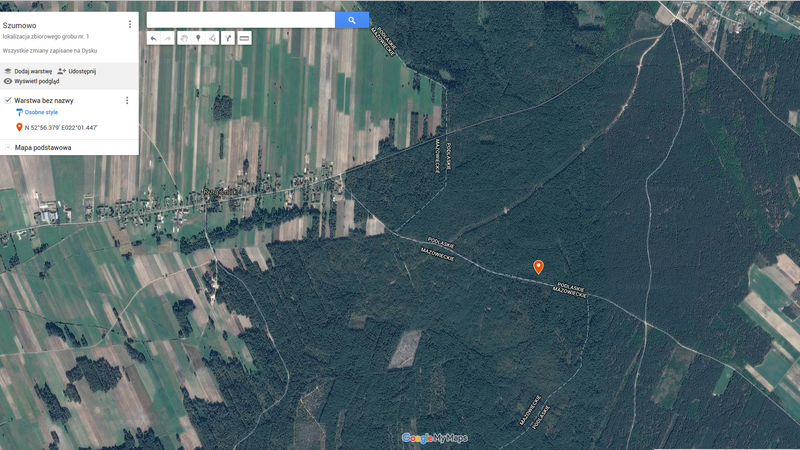Open map options menu next to Szumowo
Image resolution: width=800 pixels, height=450 pixels.
[129, 24]
